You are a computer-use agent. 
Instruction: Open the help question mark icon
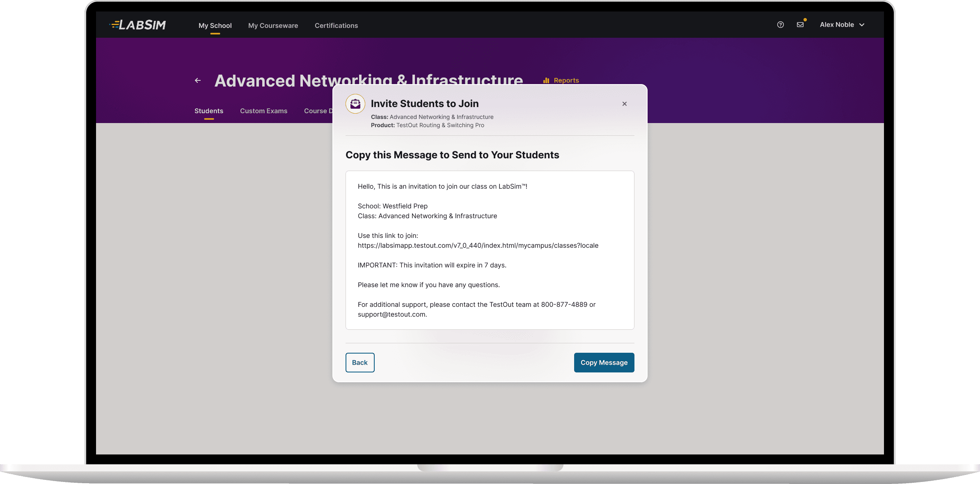tap(780, 25)
